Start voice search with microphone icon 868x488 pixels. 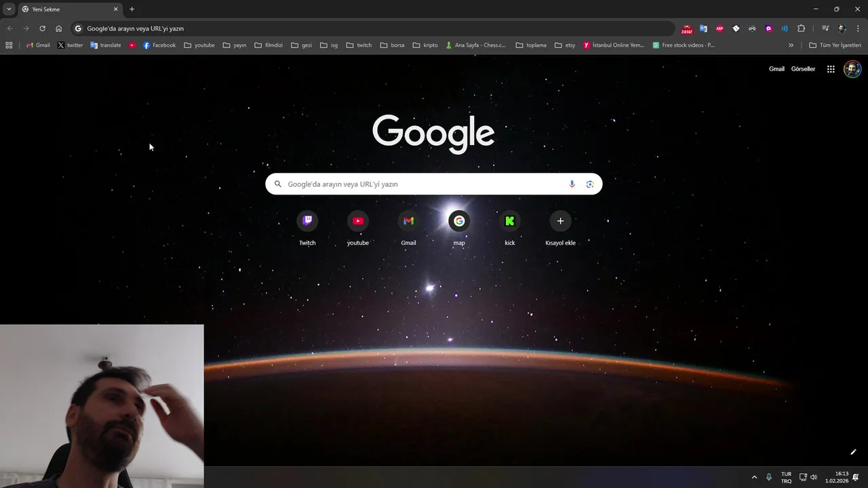(572, 184)
